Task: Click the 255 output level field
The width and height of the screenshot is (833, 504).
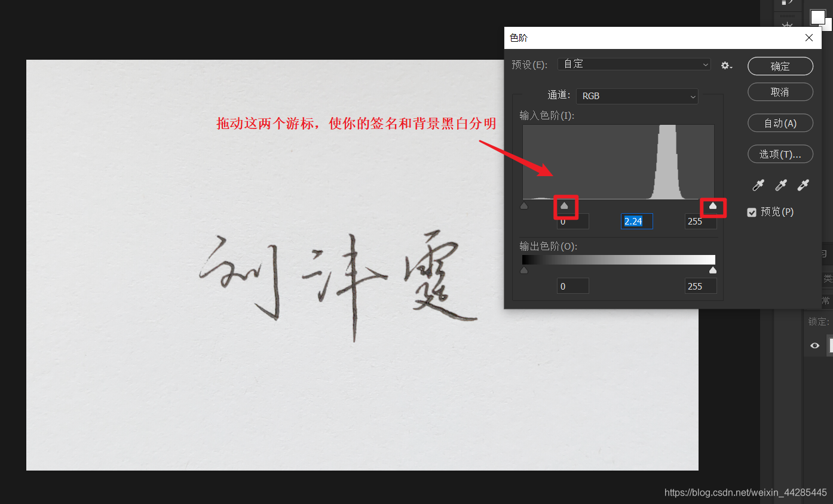Action: pos(700,285)
